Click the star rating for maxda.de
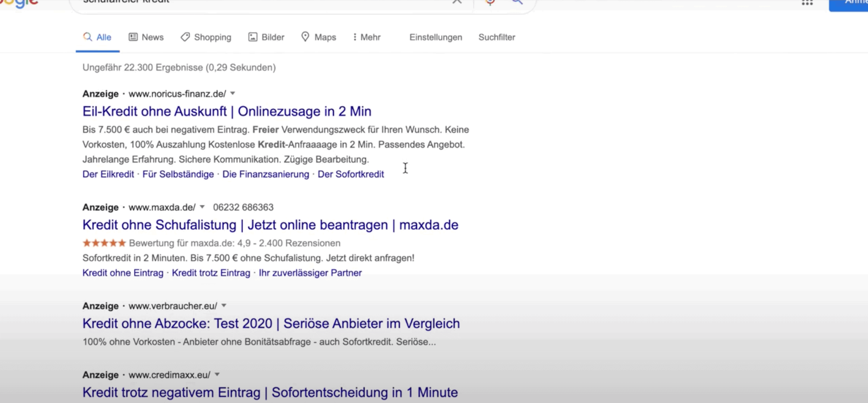Viewport: 868px width, 403px height. tap(104, 243)
